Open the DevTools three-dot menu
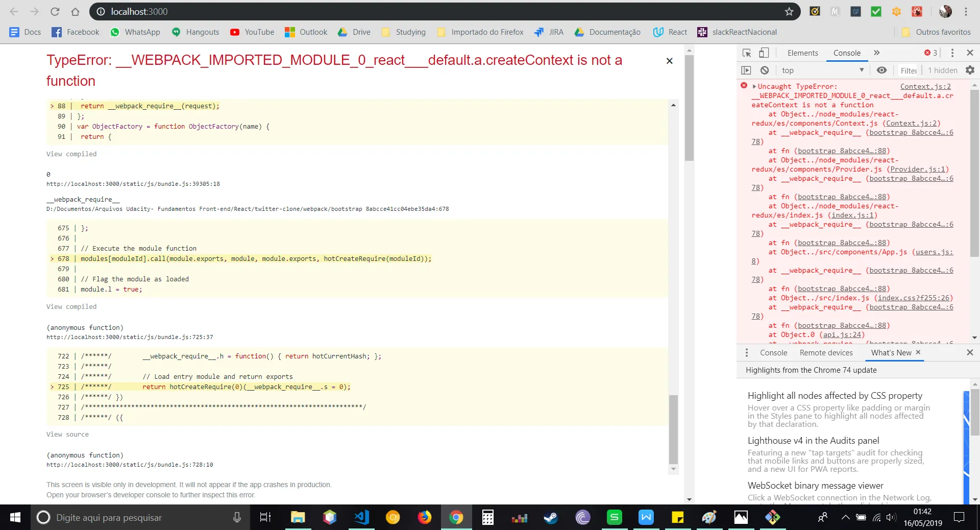Image resolution: width=980 pixels, height=530 pixels. coord(952,53)
